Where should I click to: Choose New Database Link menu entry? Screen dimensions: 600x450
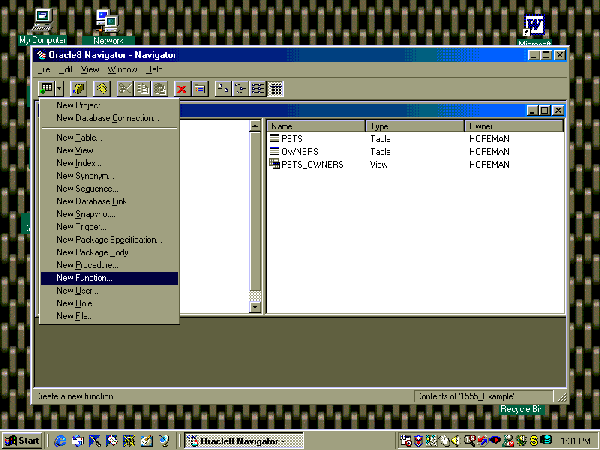(109, 201)
